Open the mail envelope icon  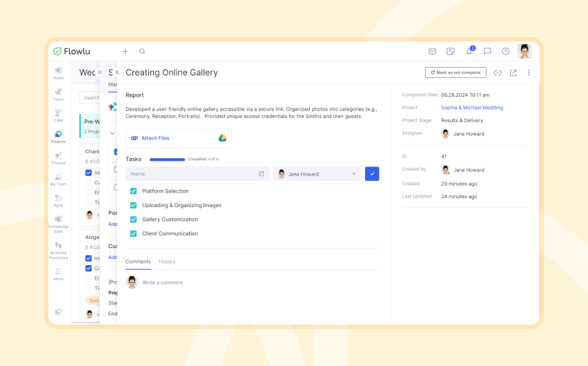[x=432, y=51]
